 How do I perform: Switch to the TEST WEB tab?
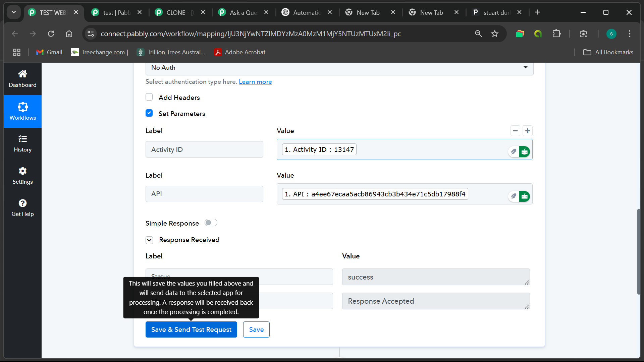(54, 12)
